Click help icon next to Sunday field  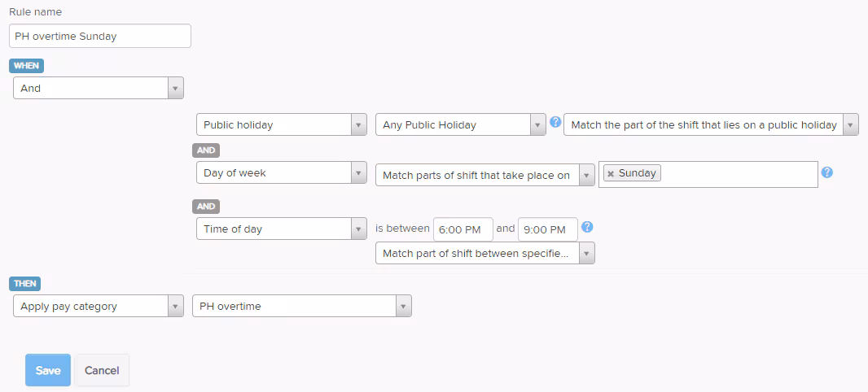click(827, 172)
